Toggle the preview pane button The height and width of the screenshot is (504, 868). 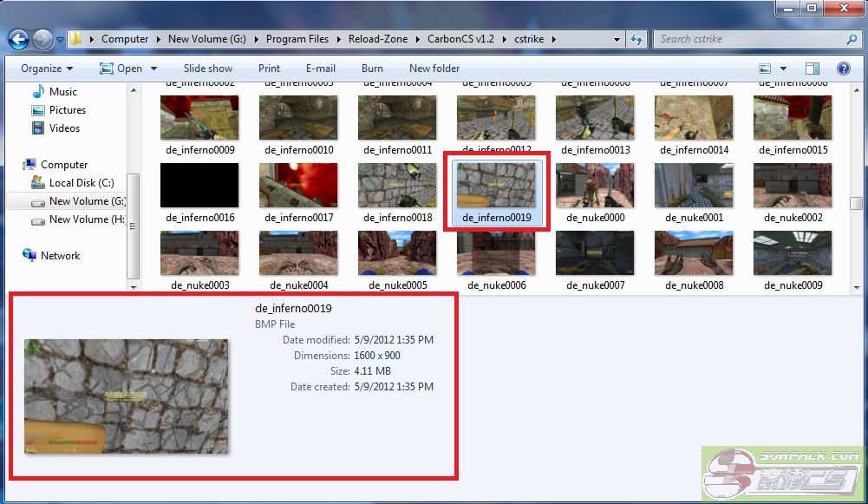pos(813,69)
